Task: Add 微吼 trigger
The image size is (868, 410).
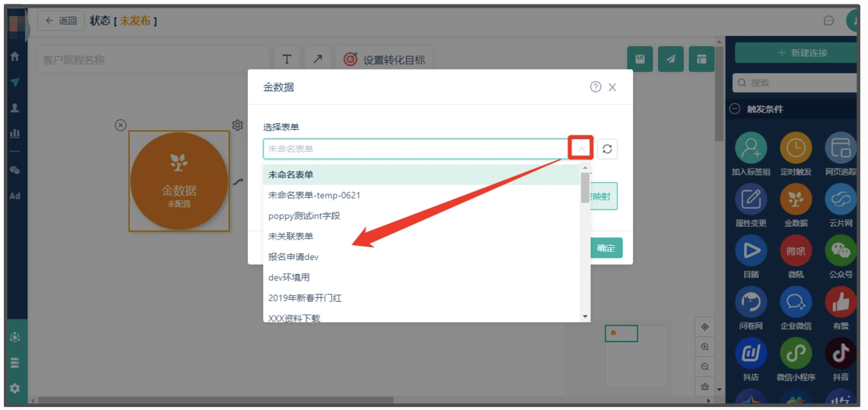Action: coord(796,257)
